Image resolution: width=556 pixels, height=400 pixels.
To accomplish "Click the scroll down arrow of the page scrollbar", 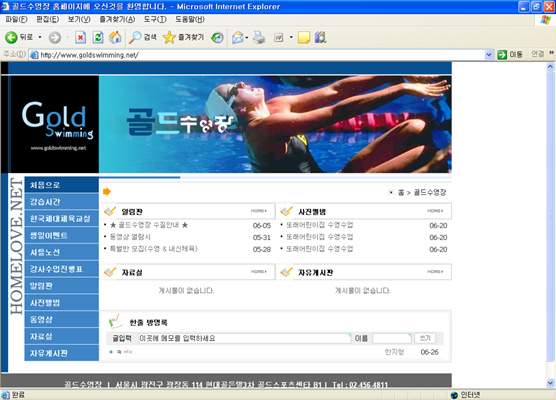I will (x=550, y=383).
